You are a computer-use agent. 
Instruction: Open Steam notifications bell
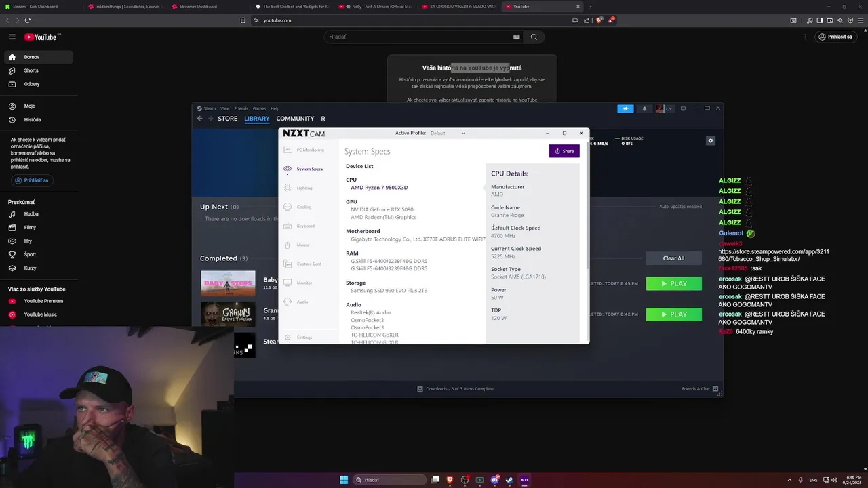point(644,108)
